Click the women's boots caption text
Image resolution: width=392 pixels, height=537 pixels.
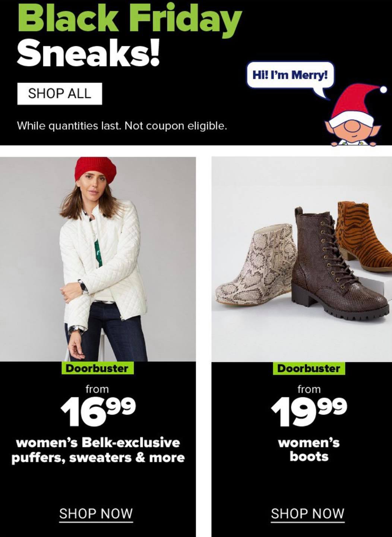[309, 449]
